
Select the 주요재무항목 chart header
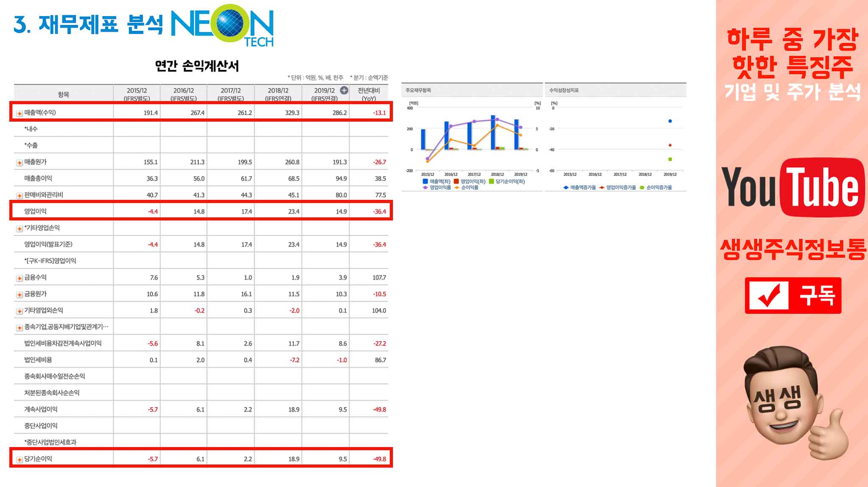418,90
